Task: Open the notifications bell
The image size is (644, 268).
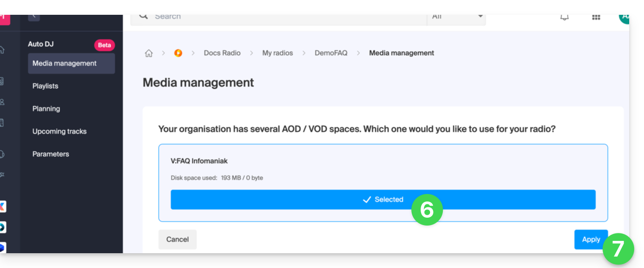Action: (564, 17)
